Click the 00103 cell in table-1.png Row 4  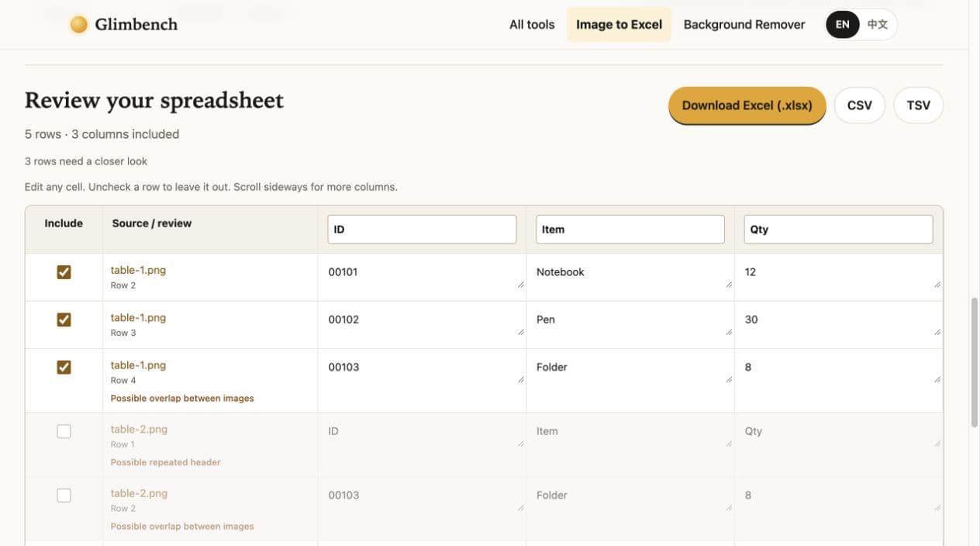point(422,380)
